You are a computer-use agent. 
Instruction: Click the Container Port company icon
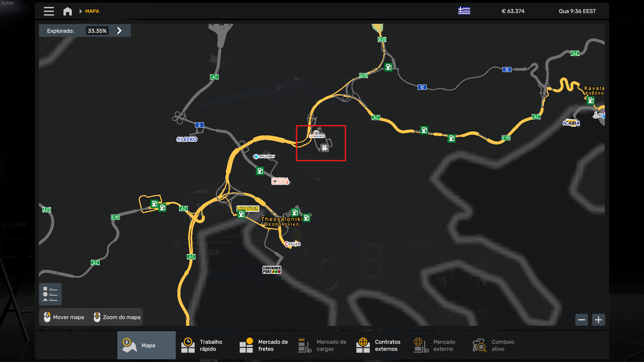(x=272, y=270)
